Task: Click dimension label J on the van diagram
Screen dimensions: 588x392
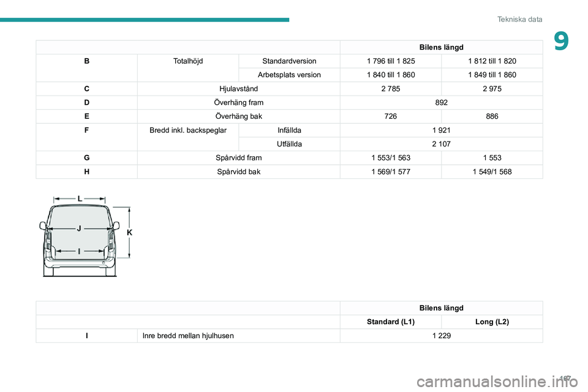Action: 79,228
